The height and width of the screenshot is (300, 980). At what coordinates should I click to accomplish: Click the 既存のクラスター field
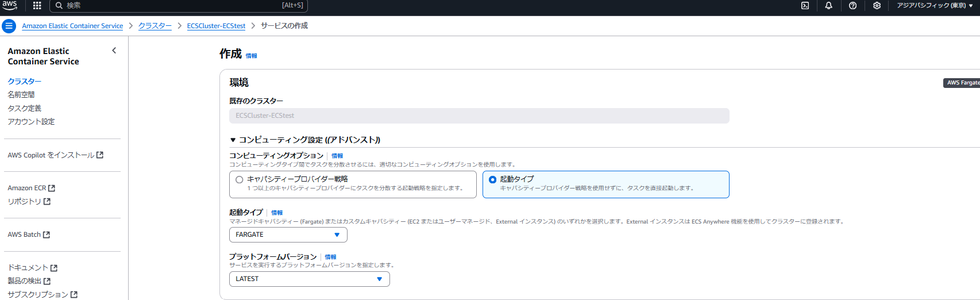coord(479,116)
